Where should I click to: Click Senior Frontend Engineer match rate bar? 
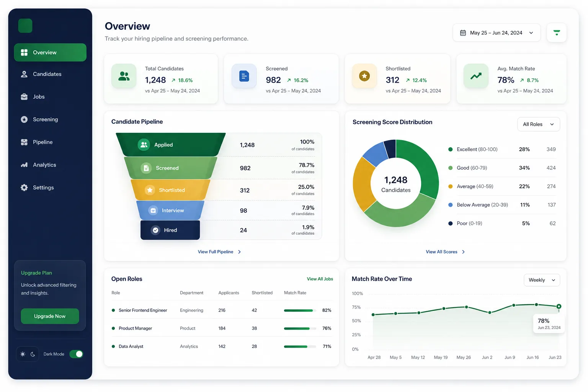pos(300,310)
